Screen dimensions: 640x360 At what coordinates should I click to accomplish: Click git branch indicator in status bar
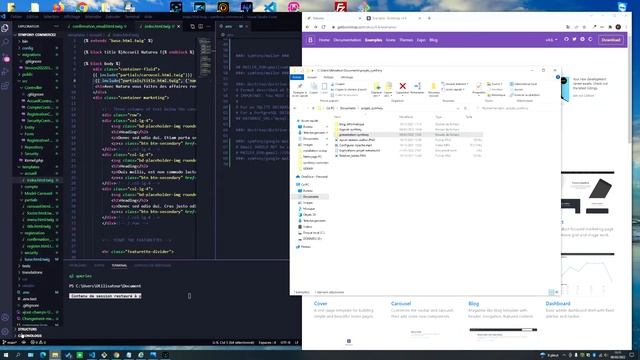pos(10,342)
